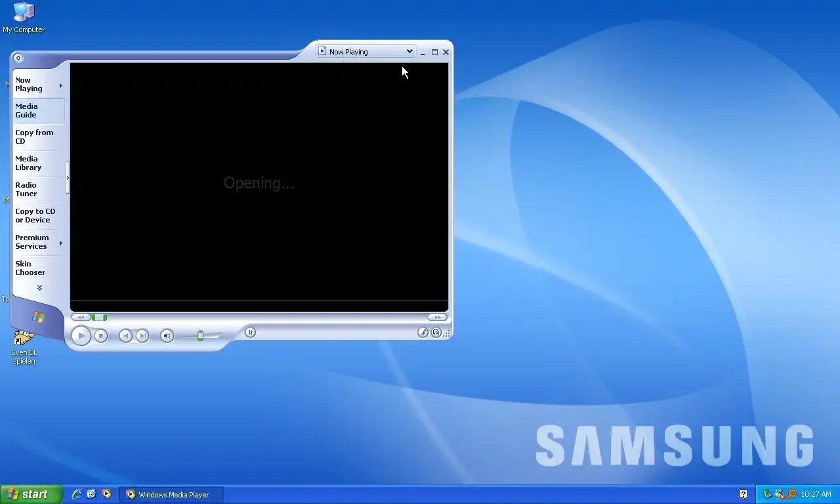Mute the player volume
The height and width of the screenshot is (504, 840).
coord(167,336)
